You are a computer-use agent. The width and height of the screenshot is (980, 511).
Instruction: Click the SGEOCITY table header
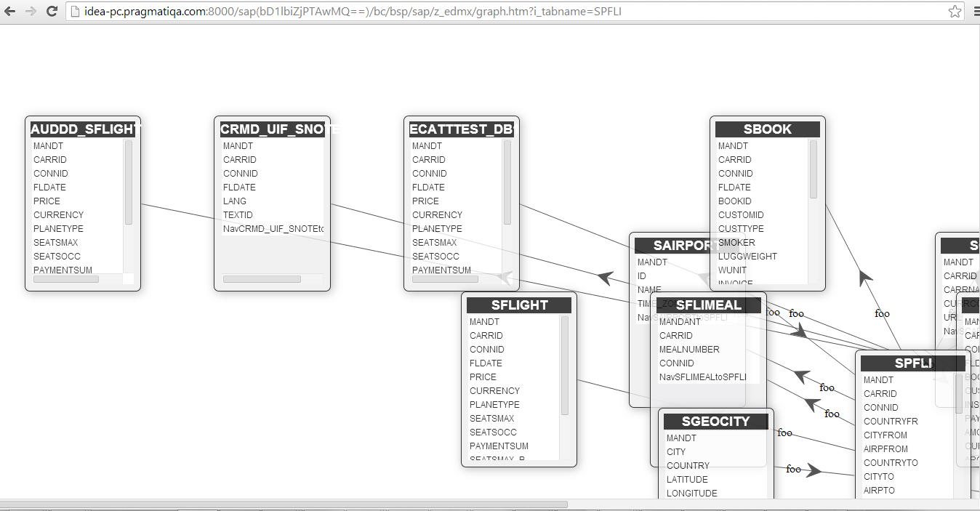coord(716,422)
